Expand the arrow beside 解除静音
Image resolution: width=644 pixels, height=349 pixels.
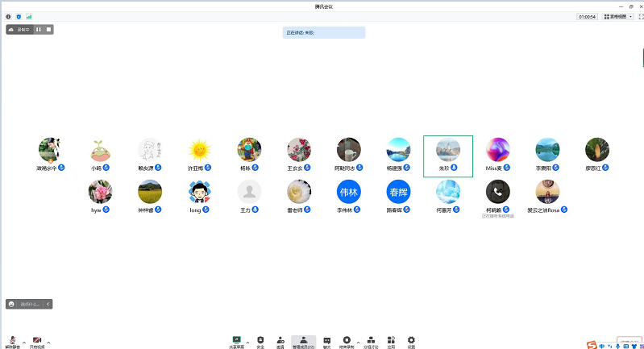coord(23,342)
